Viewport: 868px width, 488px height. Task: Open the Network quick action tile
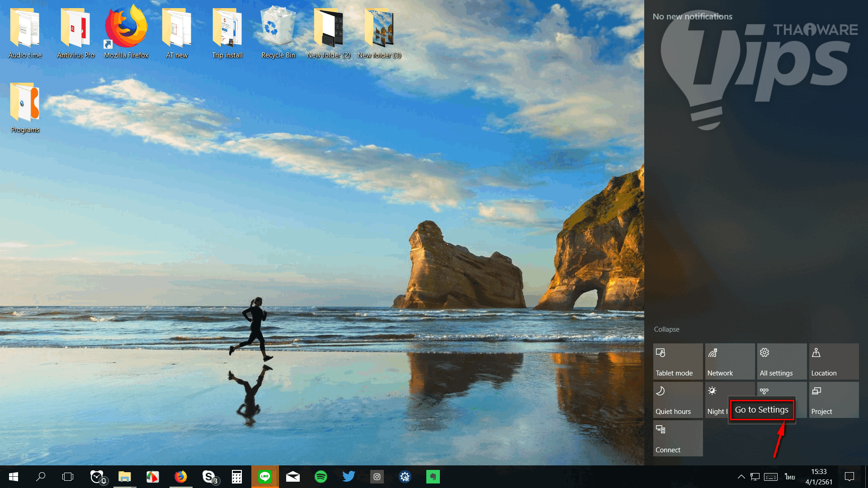[730, 361]
